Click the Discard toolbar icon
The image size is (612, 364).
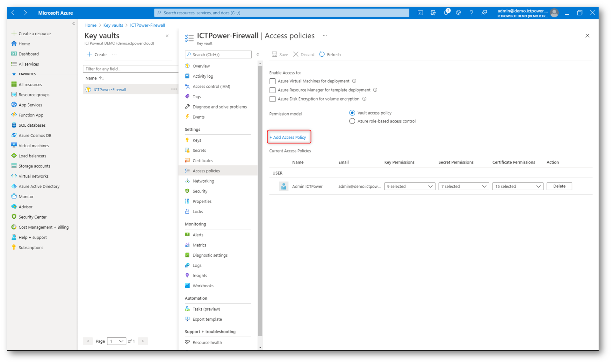[x=296, y=54]
